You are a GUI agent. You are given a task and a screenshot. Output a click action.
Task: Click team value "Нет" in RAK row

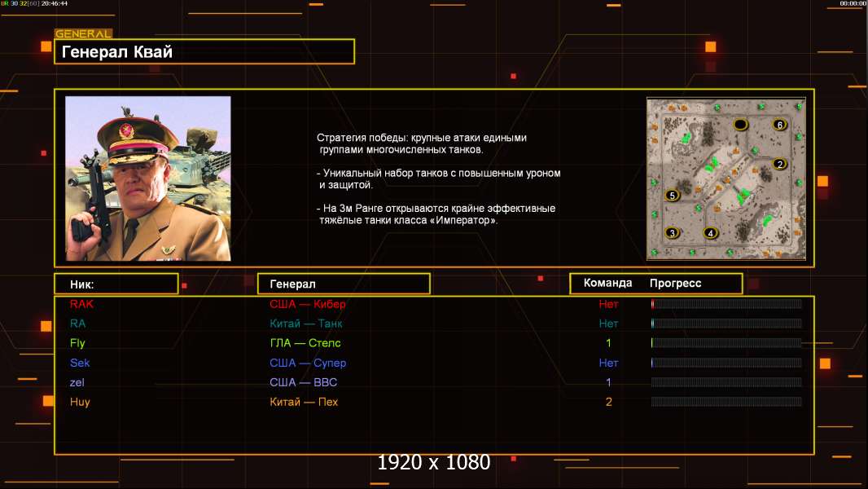tap(608, 304)
